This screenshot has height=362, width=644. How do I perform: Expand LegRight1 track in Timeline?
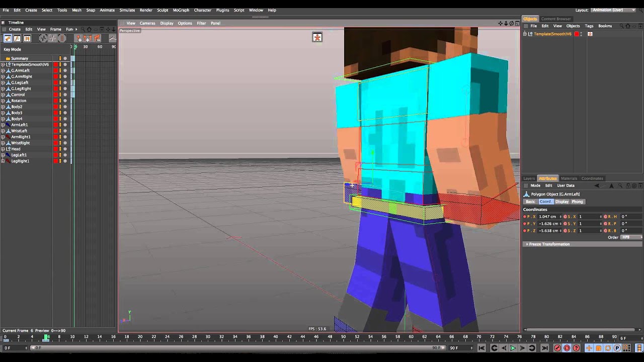click(x=3, y=161)
